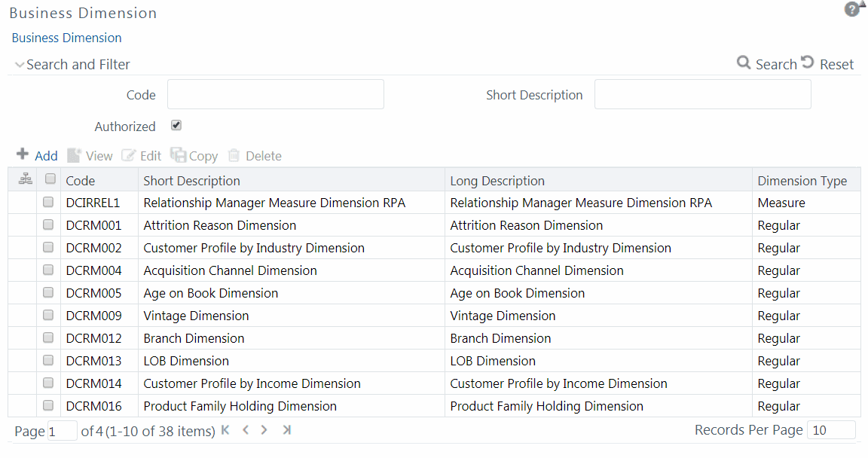Click the Reset arrow icon
The width and height of the screenshot is (868, 458).
point(808,63)
